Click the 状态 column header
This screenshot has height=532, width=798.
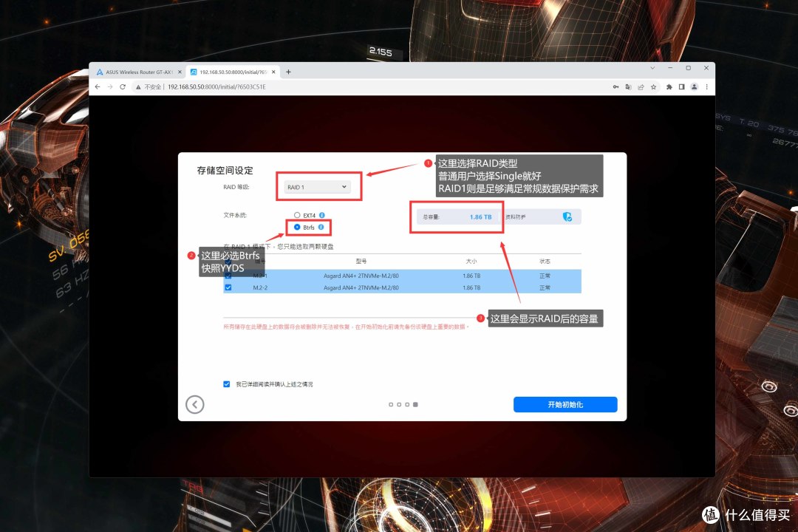click(x=545, y=261)
